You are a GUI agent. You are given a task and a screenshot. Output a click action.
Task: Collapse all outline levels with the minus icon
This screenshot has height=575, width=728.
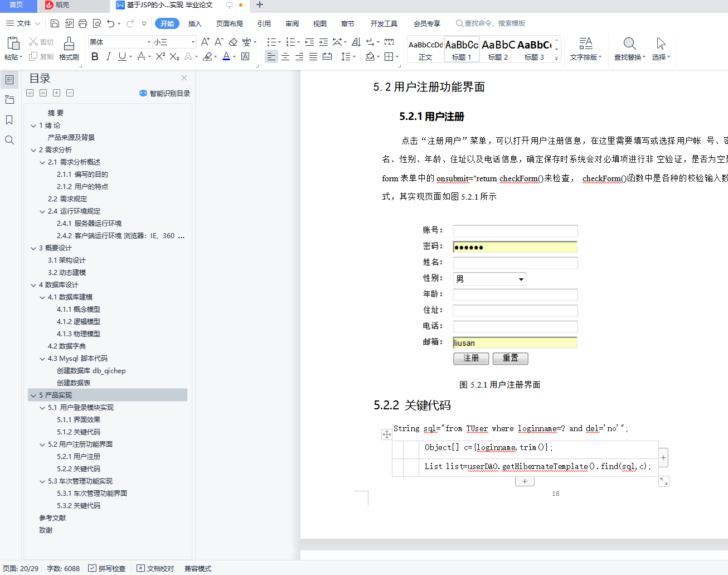point(70,93)
